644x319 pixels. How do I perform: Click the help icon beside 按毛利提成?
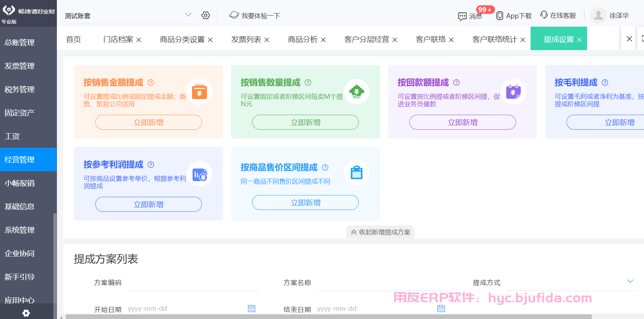click(605, 82)
